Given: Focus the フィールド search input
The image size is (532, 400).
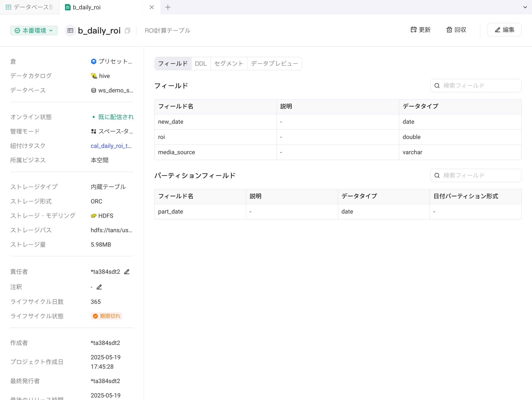Looking at the screenshot, I should pos(476,86).
